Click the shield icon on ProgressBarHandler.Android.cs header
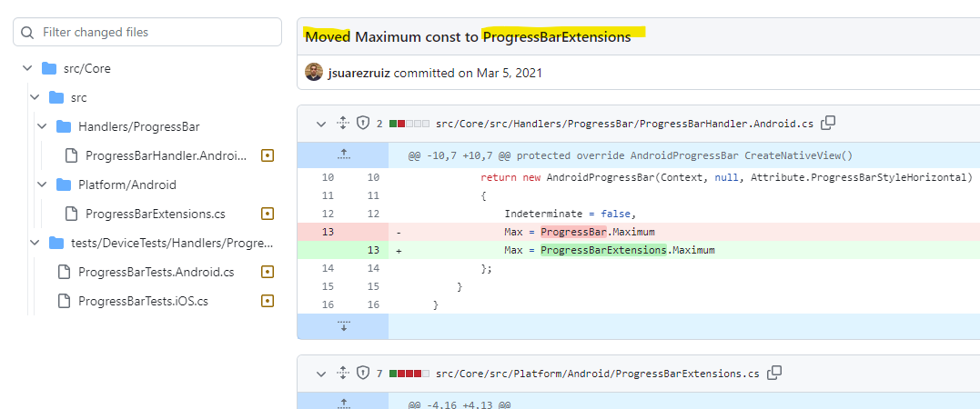 click(x=362, y=123)
